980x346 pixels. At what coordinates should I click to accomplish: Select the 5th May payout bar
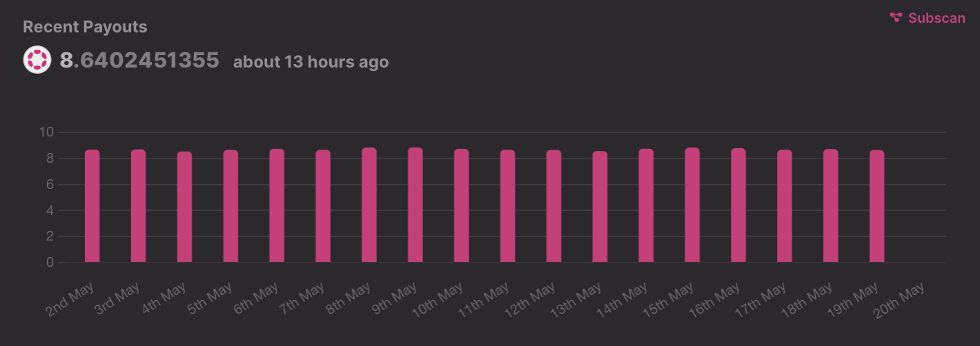[x=231, y=206]
